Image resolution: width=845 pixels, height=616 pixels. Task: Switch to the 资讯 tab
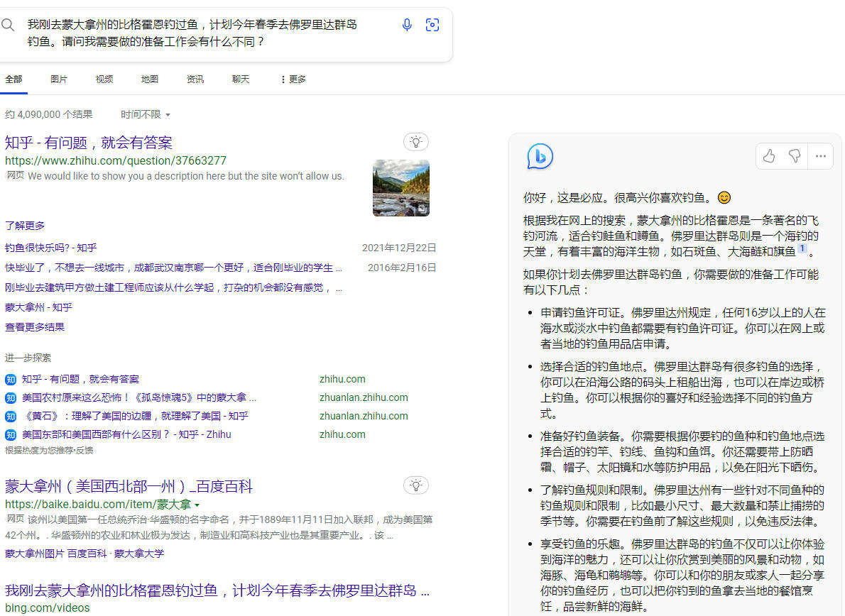pos(195,79)
